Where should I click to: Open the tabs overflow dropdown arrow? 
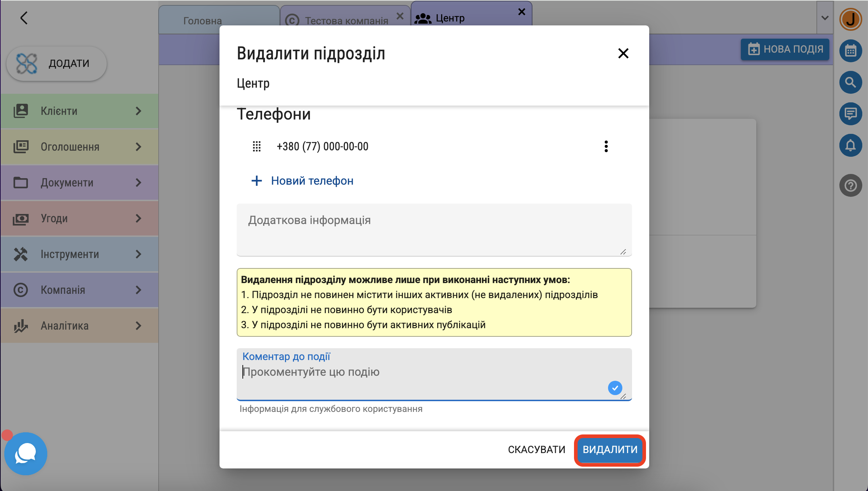click(825, 18)
